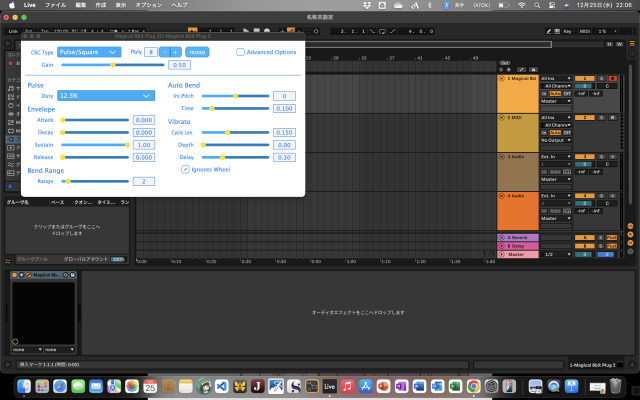640x400 pixels.
Task: Open the オプション menu
Action: 148,5
